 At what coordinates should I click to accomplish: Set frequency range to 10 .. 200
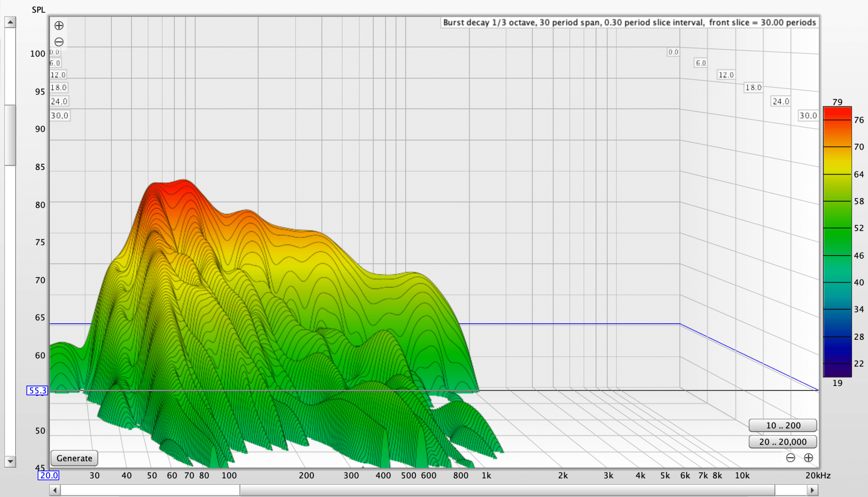pyautogui.click(x=783, y=425)
